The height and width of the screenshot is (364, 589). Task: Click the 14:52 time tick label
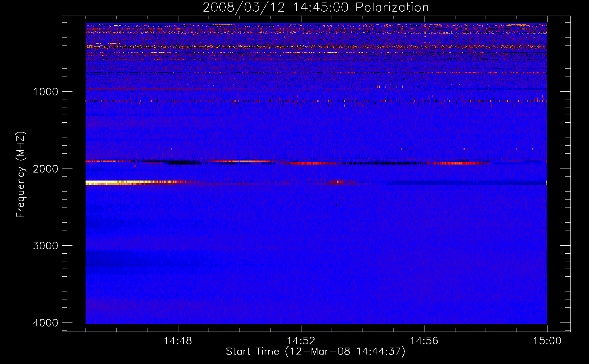301,341
